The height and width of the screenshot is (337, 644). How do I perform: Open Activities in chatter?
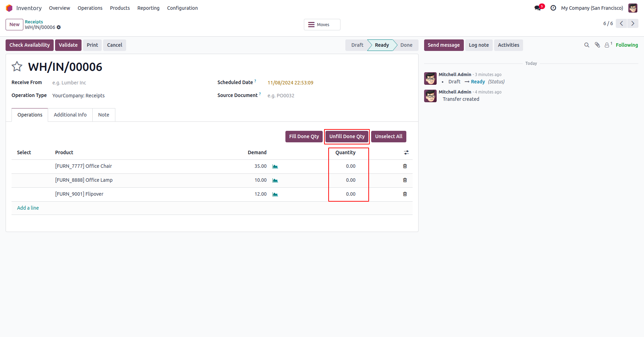508,45
